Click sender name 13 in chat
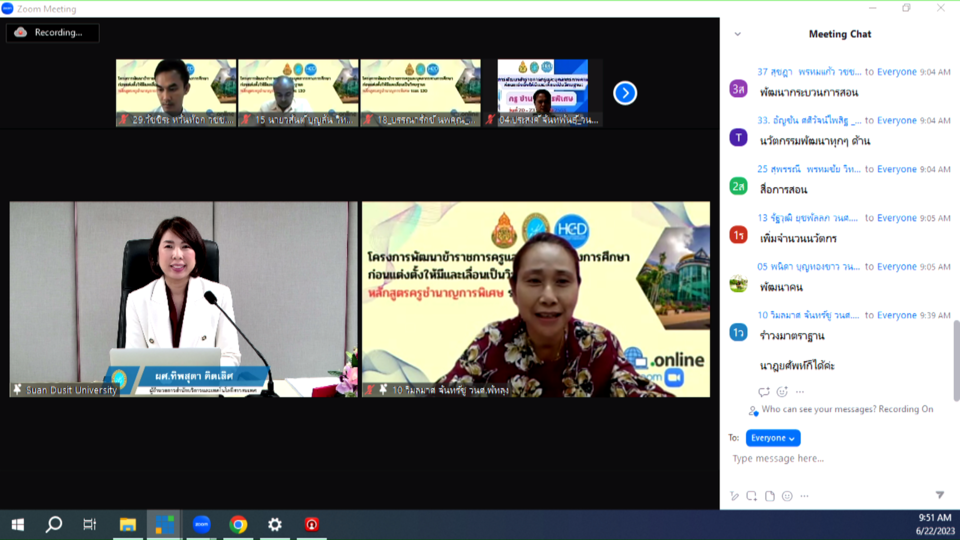The image size is (960, 540). pyautogui.click(x=808, y=217)
